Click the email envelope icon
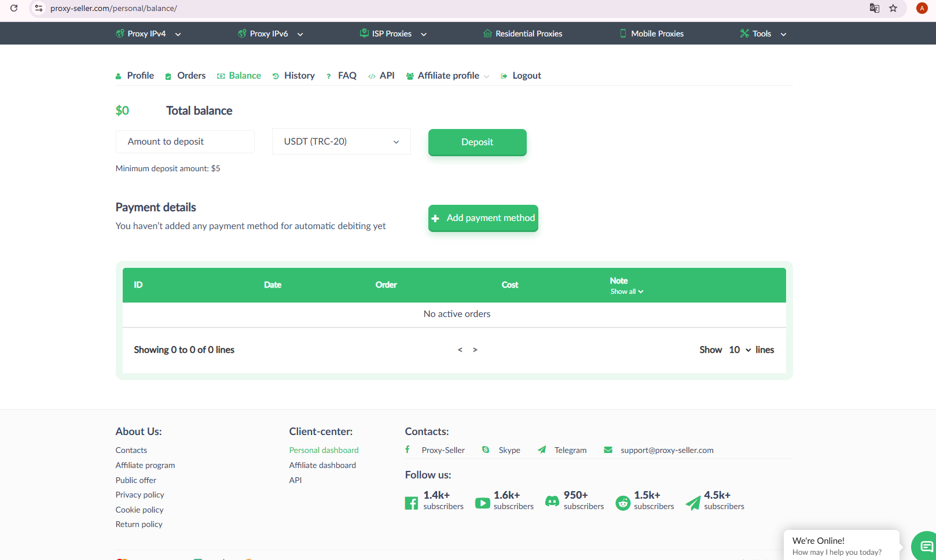 608,450
